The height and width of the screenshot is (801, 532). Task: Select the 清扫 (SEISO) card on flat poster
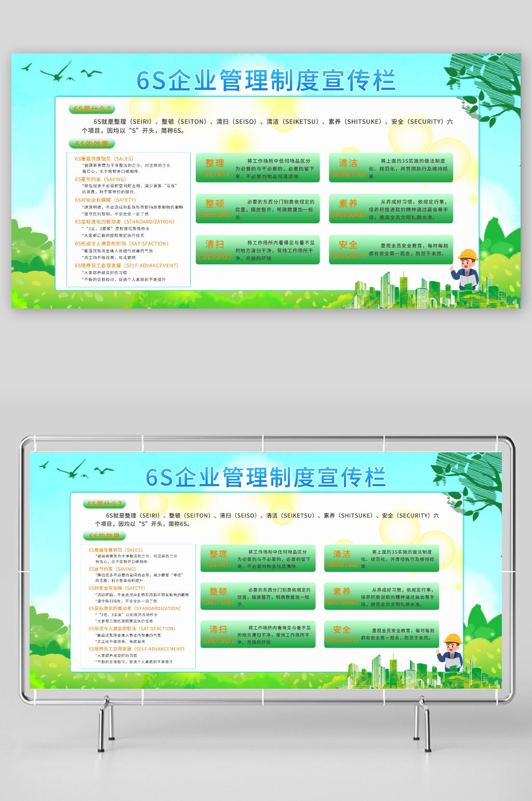coord(258,249)
